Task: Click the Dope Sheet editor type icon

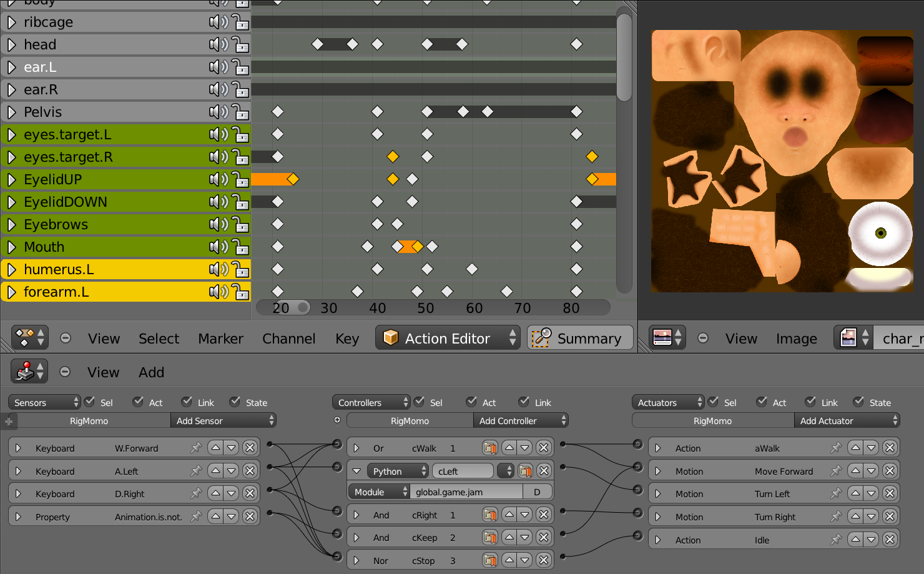Action: click(x=25, y=337)
